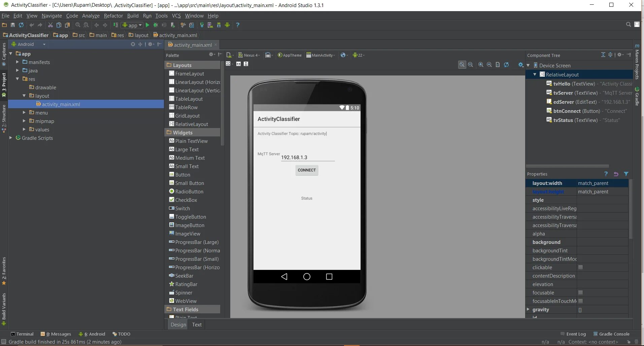Click the Save All toolbar icon
This screenshot has height=346, width=644.
13,25
